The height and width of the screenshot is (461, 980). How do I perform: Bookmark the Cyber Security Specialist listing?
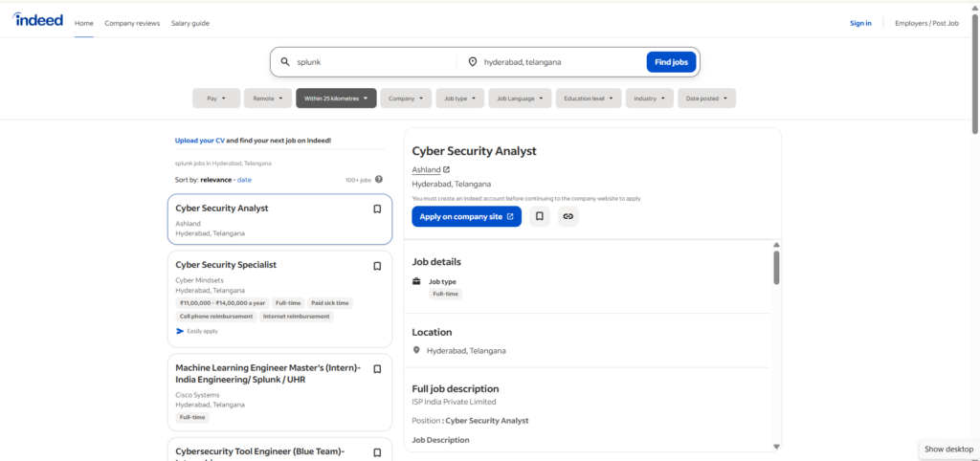point(377,266)
